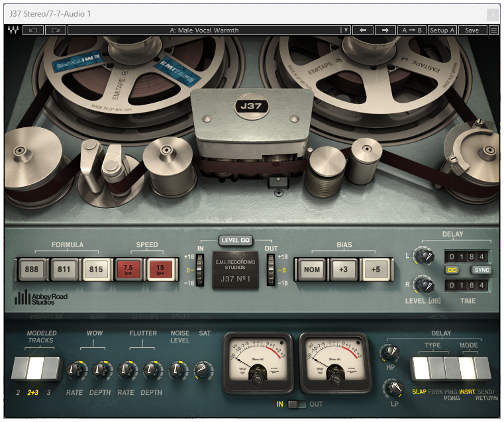
Task: Load the previous preset with left arrow
Action: [362, 30]
